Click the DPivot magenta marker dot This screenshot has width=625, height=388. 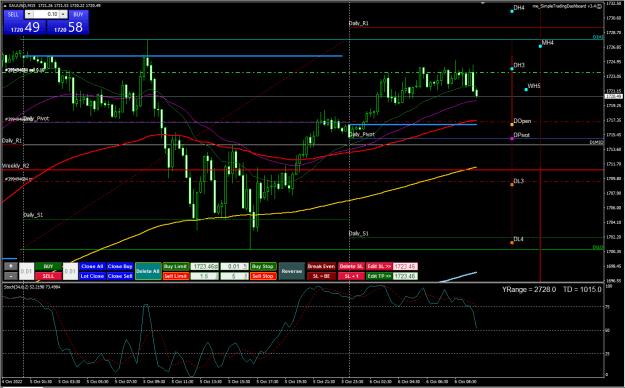tap(512, 138)
